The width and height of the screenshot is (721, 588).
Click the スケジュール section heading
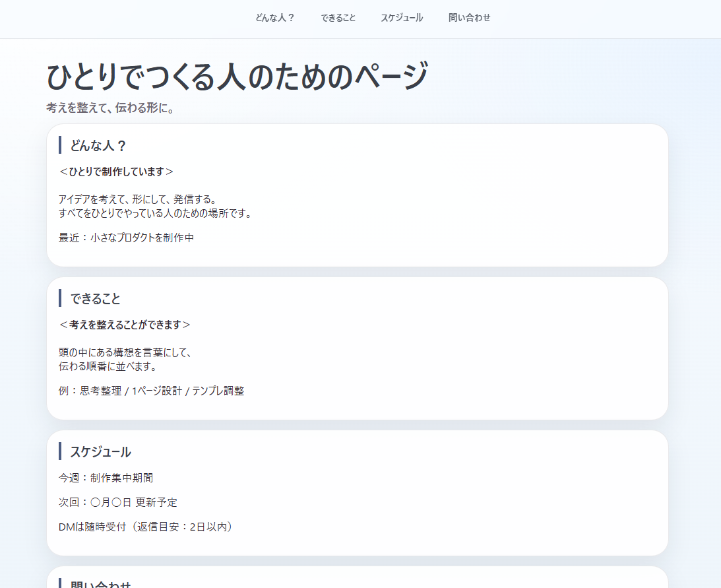click(100, 452)
